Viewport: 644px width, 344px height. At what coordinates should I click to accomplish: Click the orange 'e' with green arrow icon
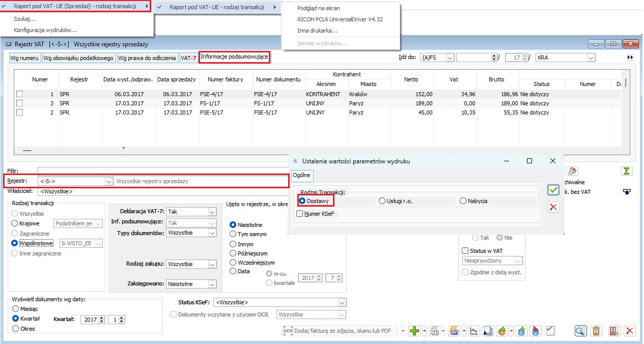[x=502, y=331]
